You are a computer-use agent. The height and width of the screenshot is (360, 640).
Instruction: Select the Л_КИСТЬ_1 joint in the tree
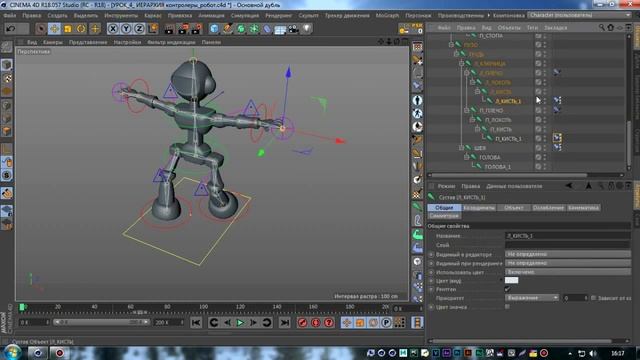[x=508, y=101]
